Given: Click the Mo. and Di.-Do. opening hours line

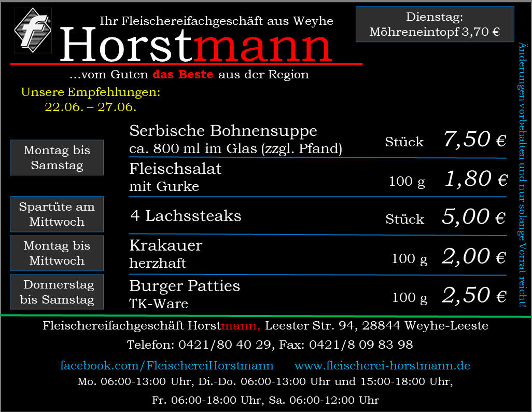Looking at the screenshot, I should [x=265, y=382].
